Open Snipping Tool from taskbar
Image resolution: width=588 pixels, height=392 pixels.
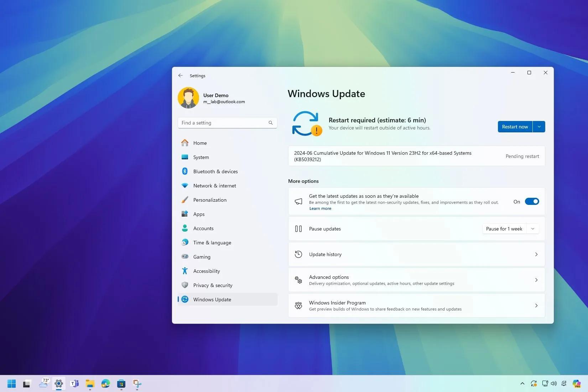click(x=137, y=383)
